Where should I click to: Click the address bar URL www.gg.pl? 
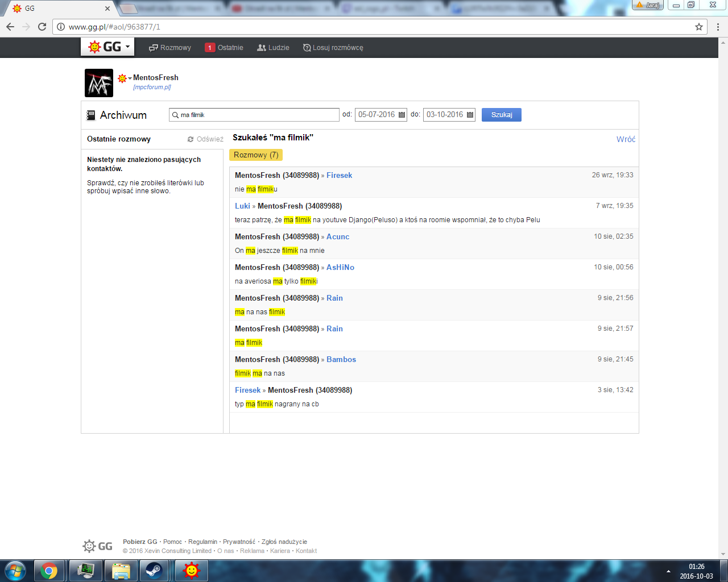click(114, 27)
